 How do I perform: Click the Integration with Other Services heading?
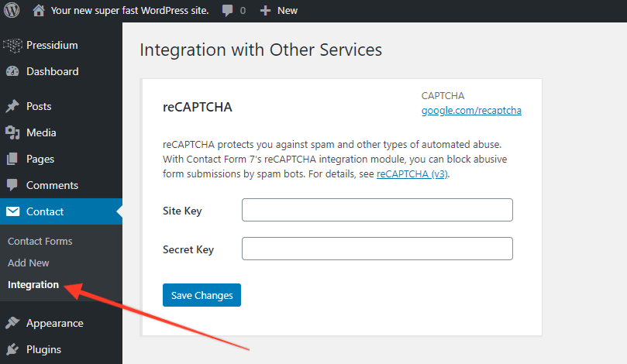260,50
